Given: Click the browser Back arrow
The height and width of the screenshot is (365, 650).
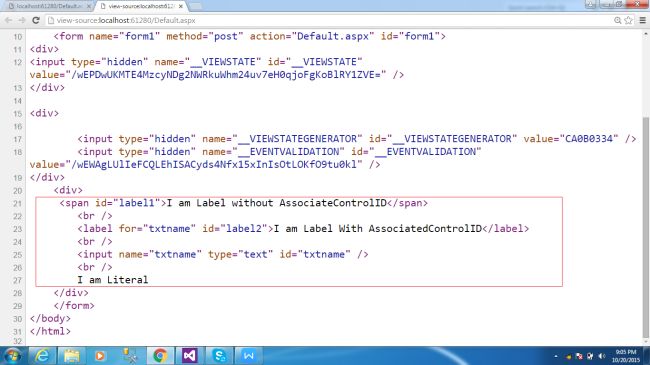Looking at the screenshot, I should coord(8,20).
